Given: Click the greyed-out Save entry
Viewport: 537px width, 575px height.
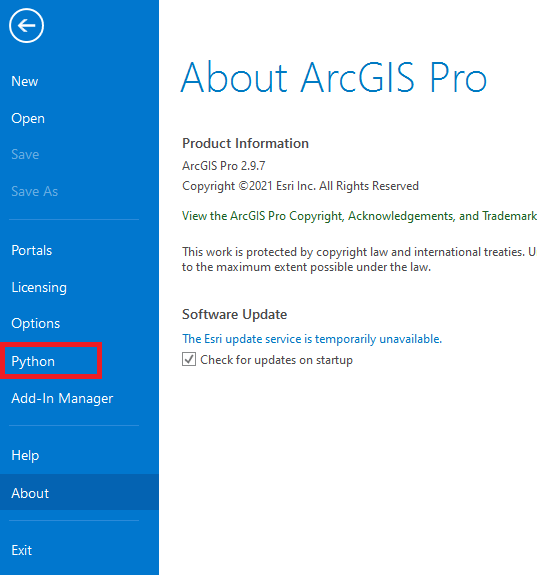Looking at the screenshot, I should click(25, 154).
